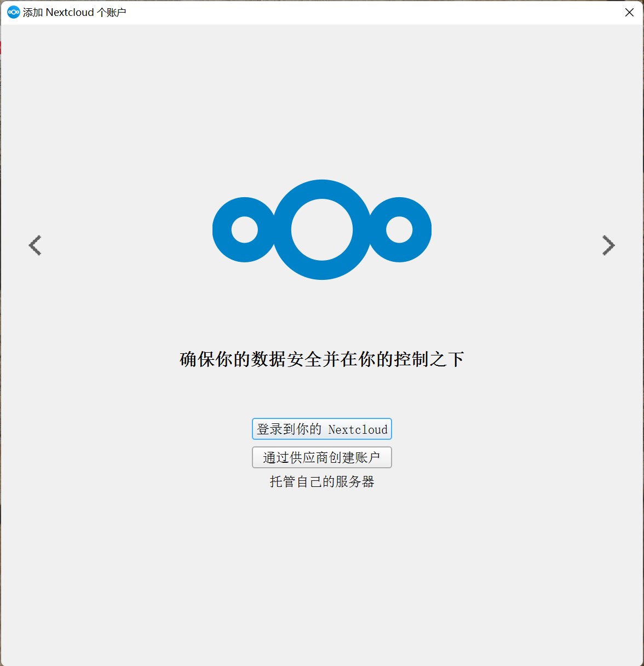Go to the previous slide with the left arrow
The height and width of the screenshot is (666, 644).
tap(35, 245)
